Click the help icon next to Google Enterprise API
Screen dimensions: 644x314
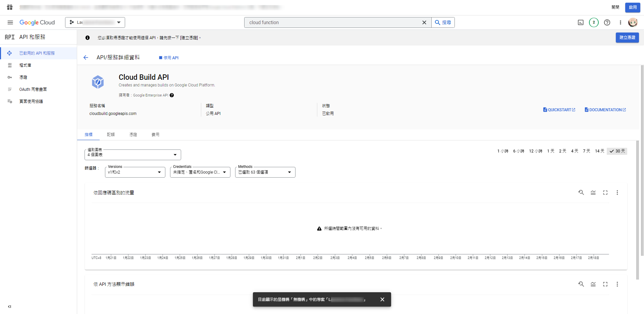coord(172,95)
